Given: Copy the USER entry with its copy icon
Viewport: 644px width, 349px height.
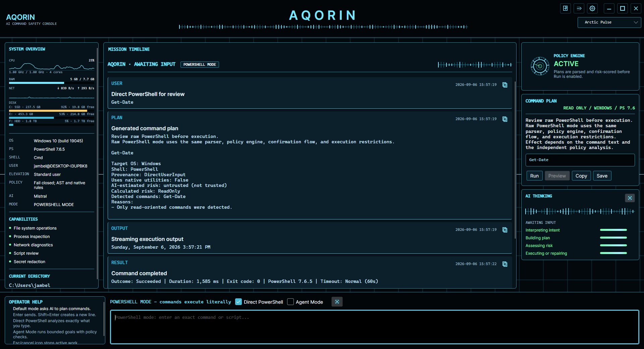Looking at the screenshot, I should point(505,85).
